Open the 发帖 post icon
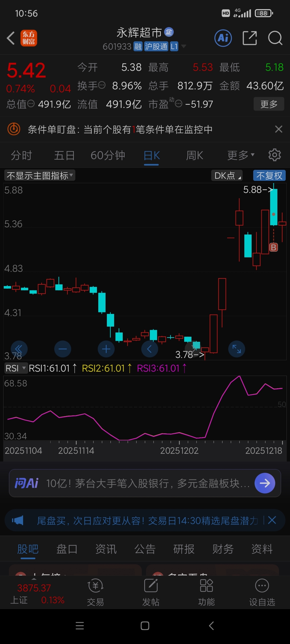290x644 pixels. (151, 592)
